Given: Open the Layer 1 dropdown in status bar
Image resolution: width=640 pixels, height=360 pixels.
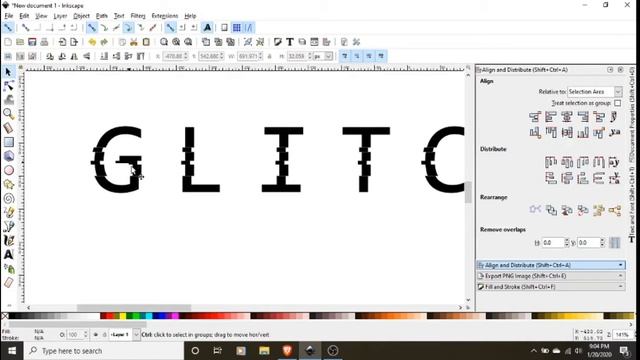Looking at the screenshot, I should coord(124,335).
